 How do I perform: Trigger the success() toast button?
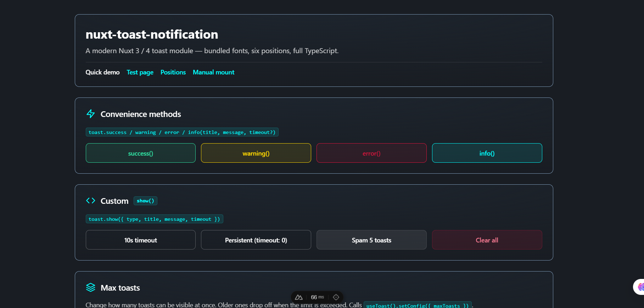click(141, 153)
